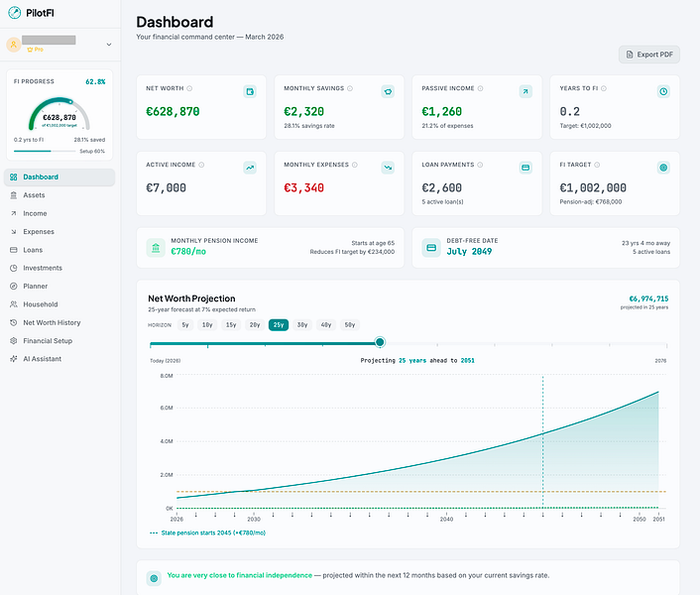Click the Years to FI clock icon

coord(663,92)
